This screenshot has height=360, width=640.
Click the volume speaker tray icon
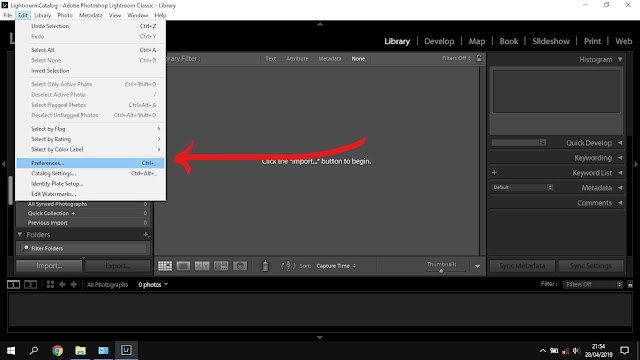coord(576,351)
